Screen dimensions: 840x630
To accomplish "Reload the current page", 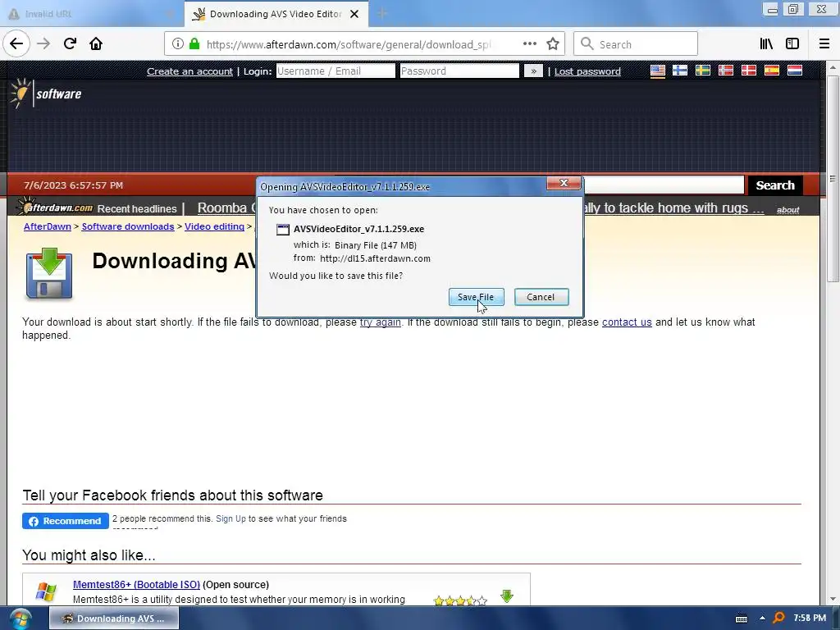I will click(70, 44).
